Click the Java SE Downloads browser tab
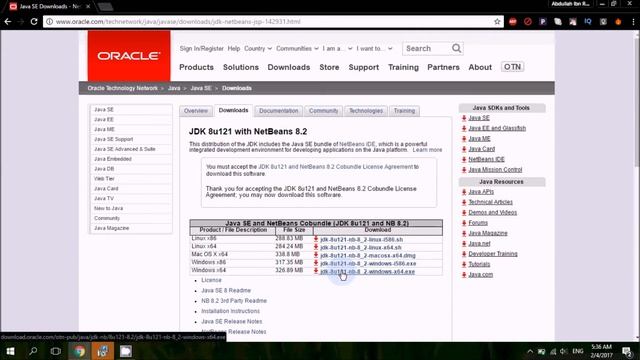Image resolution: width=640 pixels, height=360 pixels. (50, 7)
